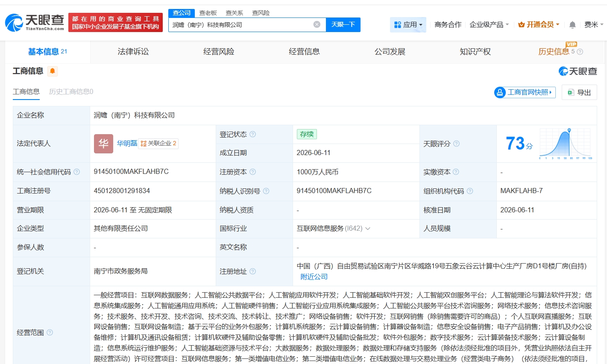View the 公司发展 tab
607x364 pixels.
point(390,52)
